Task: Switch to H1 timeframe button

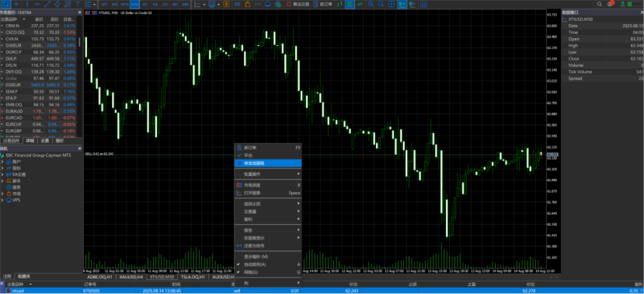Action: tap(144, 4)
